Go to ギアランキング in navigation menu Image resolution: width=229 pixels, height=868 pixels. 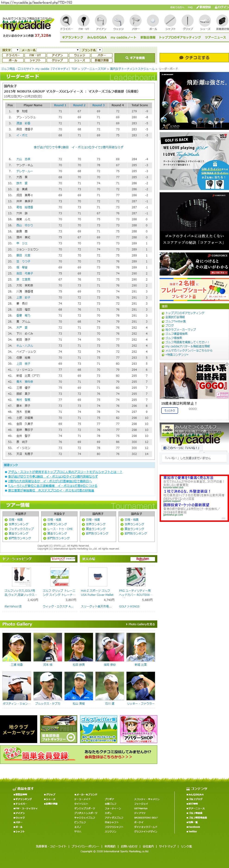point(72,37)
